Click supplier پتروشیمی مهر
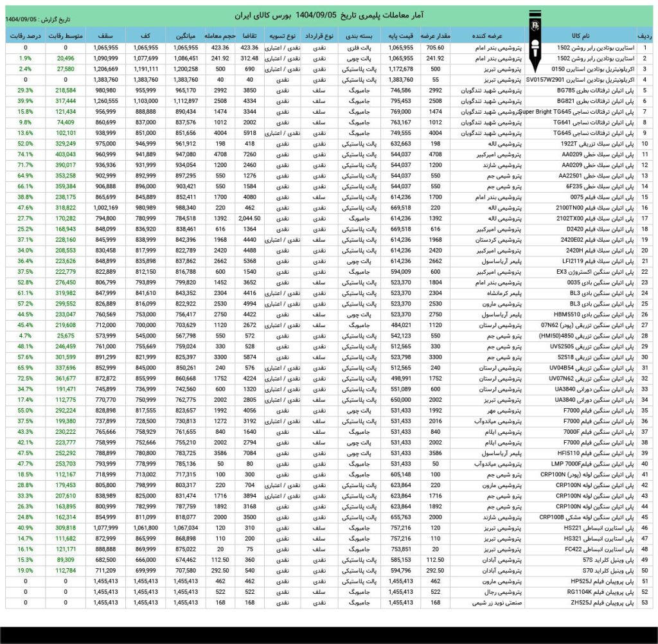Screen dimensions: 658x644 click(487, 411)
